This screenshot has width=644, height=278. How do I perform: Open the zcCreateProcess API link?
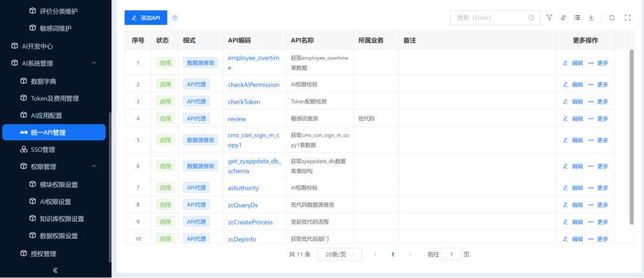[250, 222]
